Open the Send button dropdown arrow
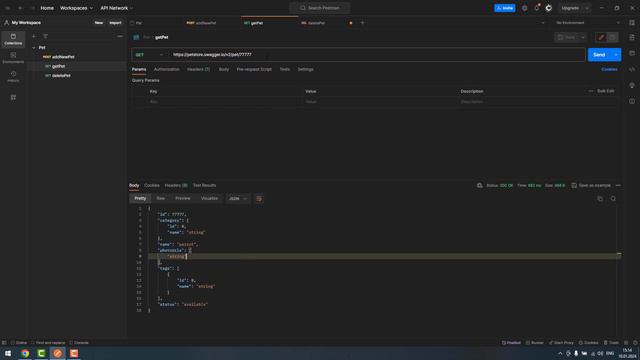Image resolution: width=640 pixels, height=360 pixels. pyautogui.click(x=616, y=55)
